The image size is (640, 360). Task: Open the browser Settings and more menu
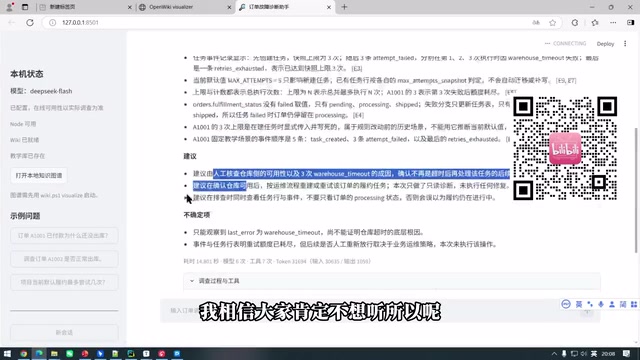point(613,23)
